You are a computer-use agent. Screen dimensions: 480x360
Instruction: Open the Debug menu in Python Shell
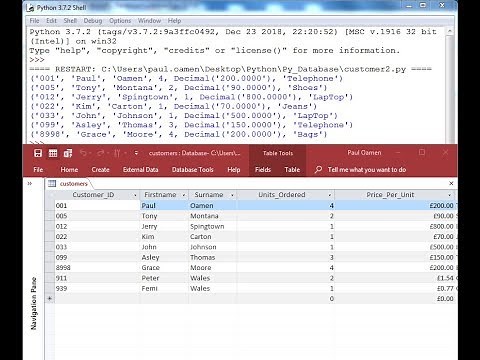(93, 21)
